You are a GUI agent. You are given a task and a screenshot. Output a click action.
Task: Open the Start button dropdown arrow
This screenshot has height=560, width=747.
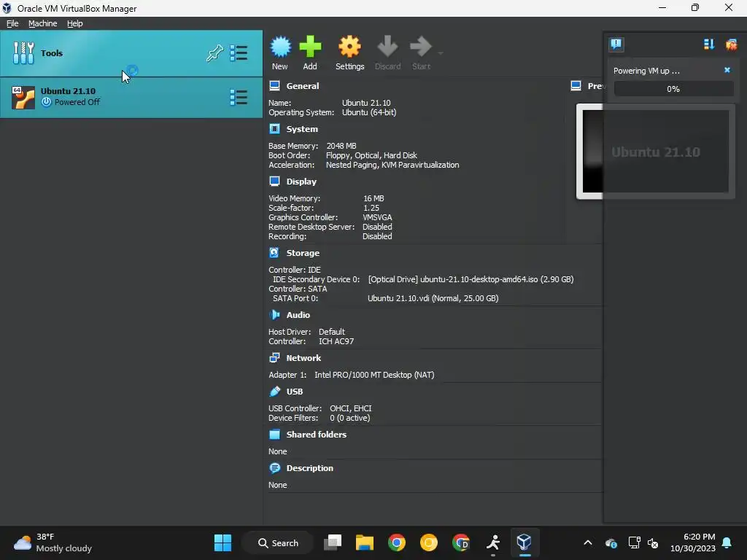pyautogui.click(x=441, y=52)
